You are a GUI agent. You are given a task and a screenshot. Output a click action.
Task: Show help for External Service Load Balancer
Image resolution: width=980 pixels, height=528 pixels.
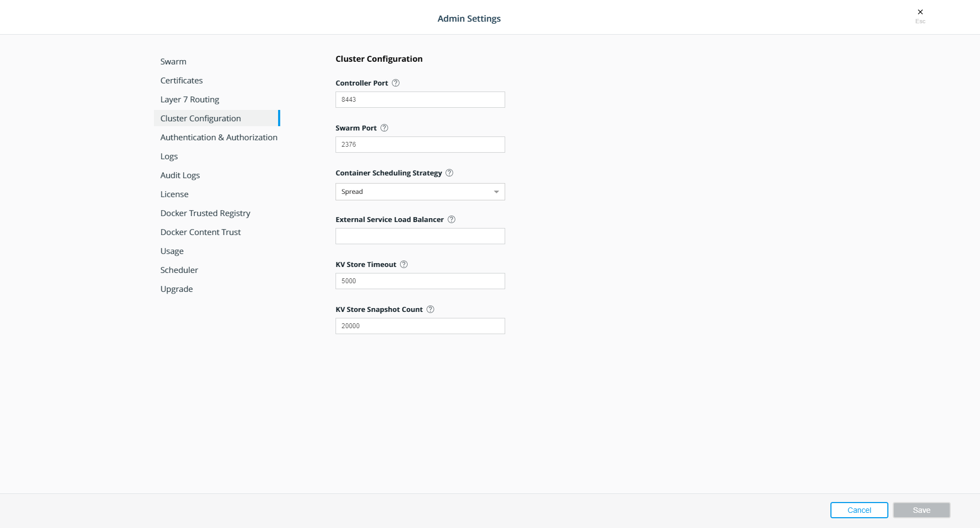coord(452,219)
